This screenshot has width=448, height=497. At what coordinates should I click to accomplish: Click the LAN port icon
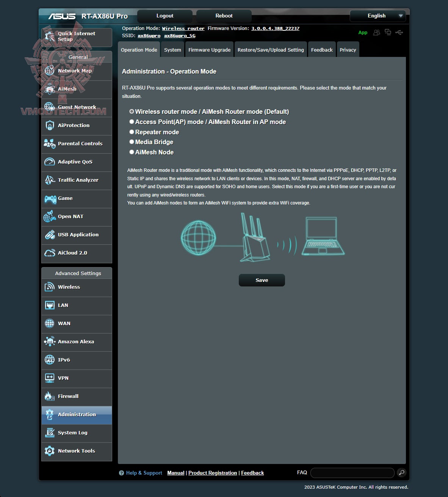pyautogui.click(x=50, y=305)
